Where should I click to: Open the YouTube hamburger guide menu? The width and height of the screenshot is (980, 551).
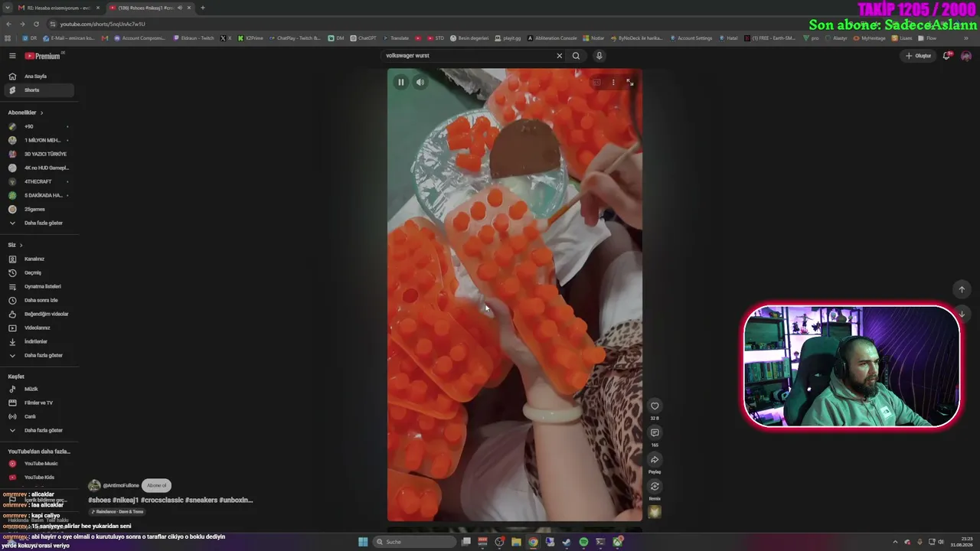[x=12, y=56]
